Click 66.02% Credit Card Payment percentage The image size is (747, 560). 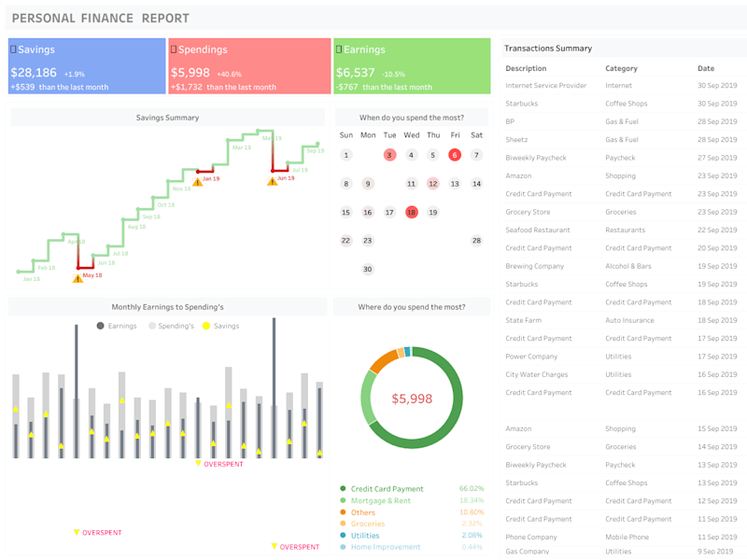[x=472, y=488]
